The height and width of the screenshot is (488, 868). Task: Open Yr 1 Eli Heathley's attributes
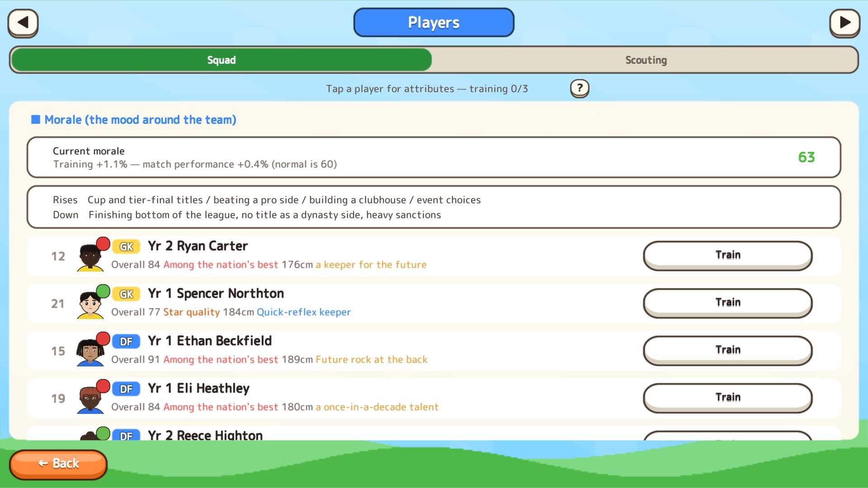434,399
